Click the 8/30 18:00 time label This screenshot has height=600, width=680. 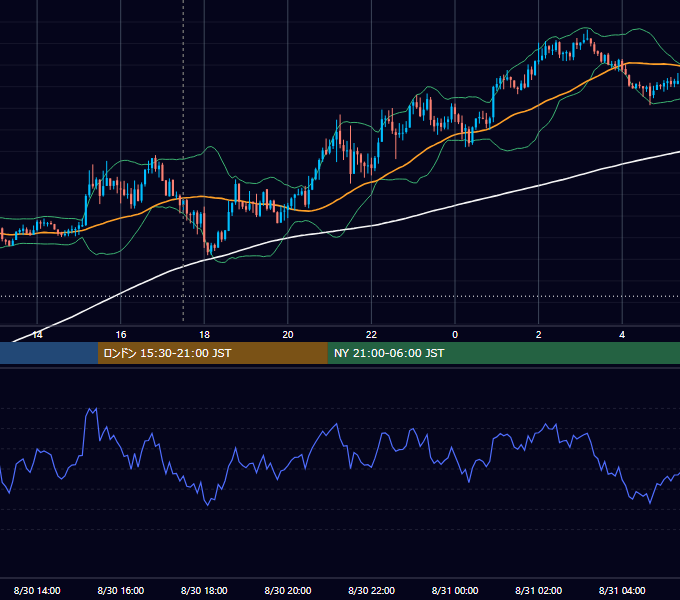(x=204, y=590)
